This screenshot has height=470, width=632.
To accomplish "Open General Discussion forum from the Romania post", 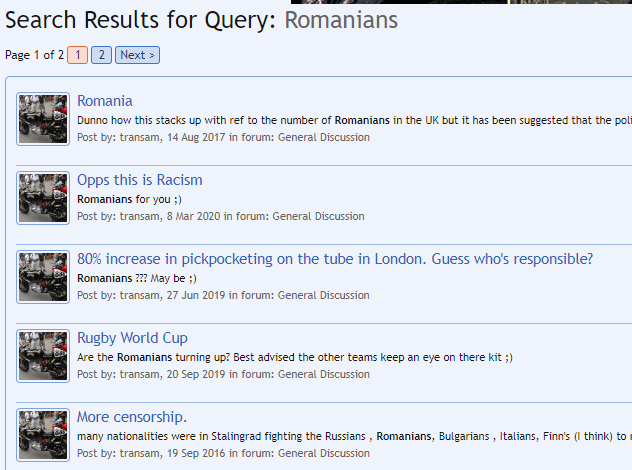I will pyautogui.click(x=323, y=137).
